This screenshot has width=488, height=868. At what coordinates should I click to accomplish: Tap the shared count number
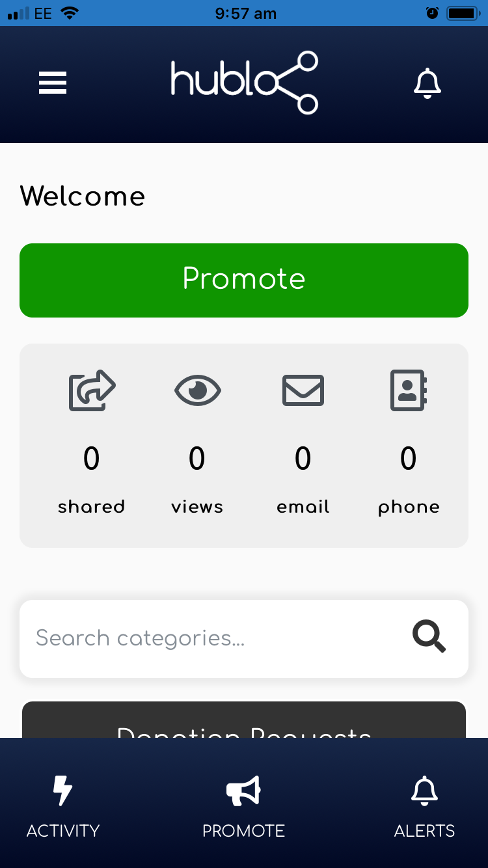tap(92, 459)
